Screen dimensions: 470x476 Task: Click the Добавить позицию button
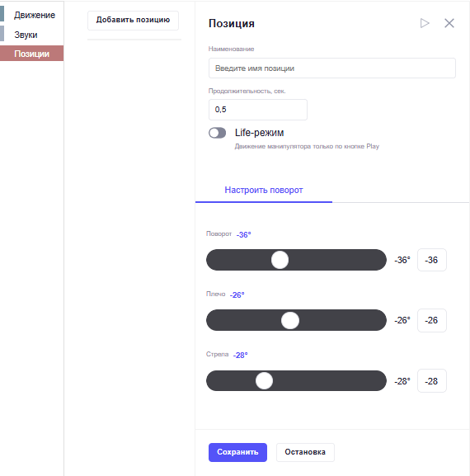pos(133,20)
